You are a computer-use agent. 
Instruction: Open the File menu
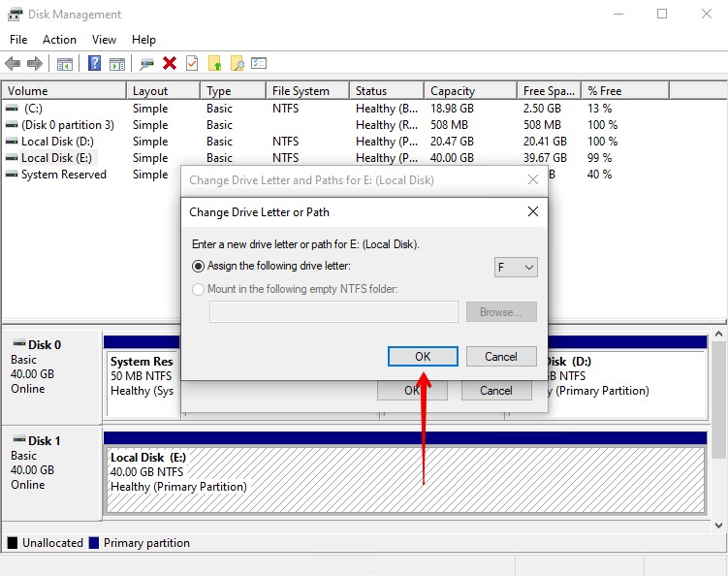(18, 40)
